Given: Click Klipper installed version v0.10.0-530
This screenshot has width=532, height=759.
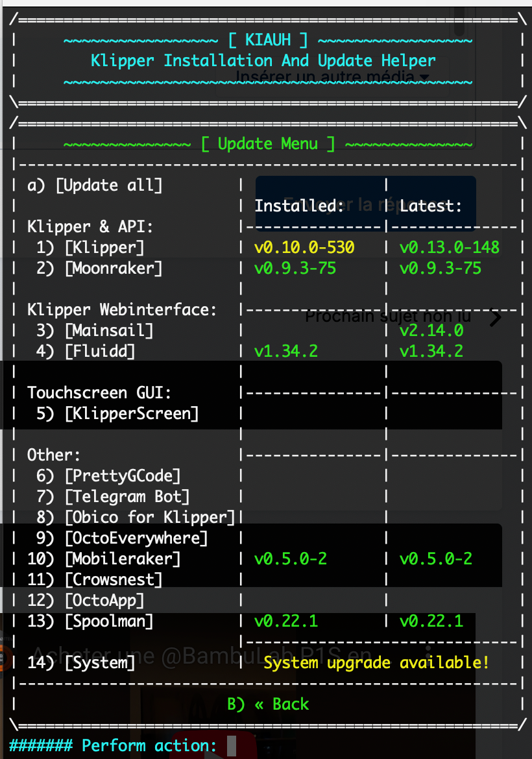Looking at the screenshot, I should [304, 247].
